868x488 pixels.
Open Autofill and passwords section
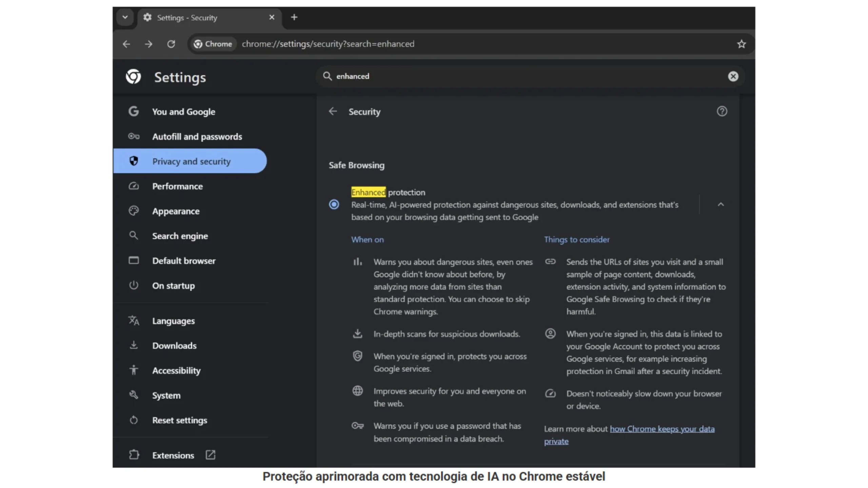[190, 136]
